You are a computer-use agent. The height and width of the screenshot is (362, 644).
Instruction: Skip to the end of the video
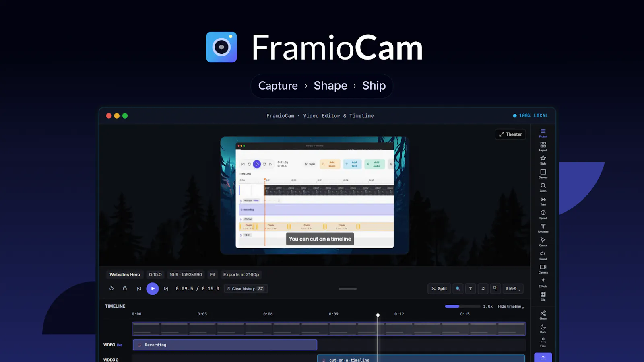point(166,289)
